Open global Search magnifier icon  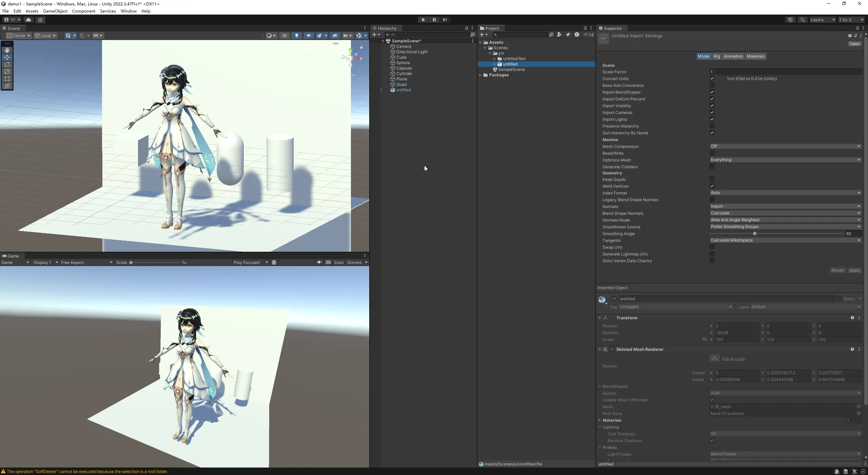(803, 20)
